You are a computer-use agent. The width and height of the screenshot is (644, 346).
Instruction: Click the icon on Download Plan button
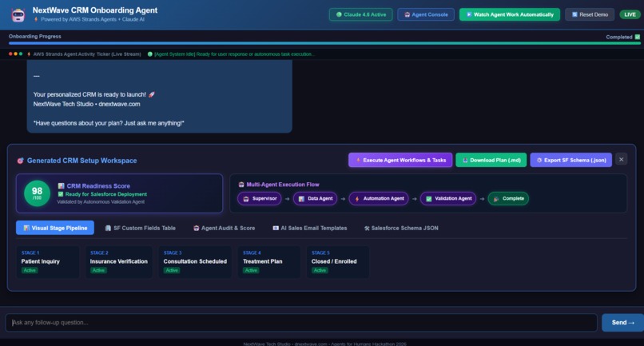465,161
